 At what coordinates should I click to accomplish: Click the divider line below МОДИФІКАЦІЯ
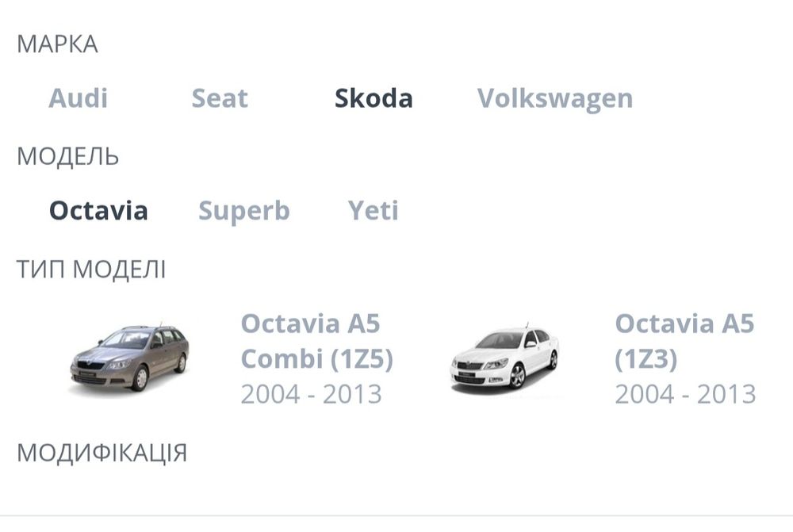point(396,515)
